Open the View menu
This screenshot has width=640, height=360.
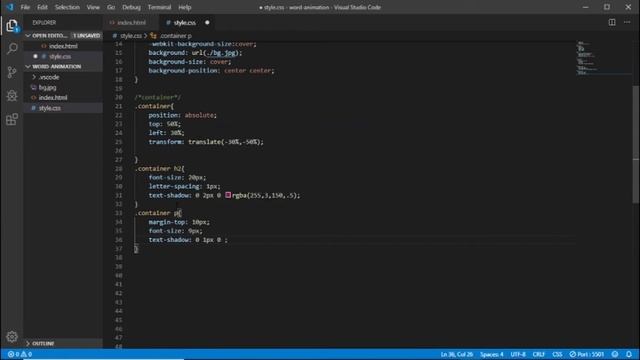(93, 7)
